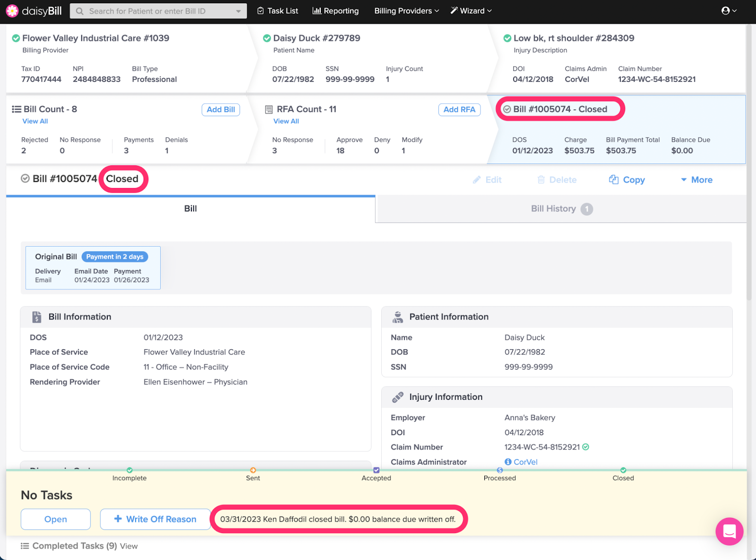This screenshot has height=560, width=756.
Task: Click the Sent status marker
Action: tap(253, 470)
